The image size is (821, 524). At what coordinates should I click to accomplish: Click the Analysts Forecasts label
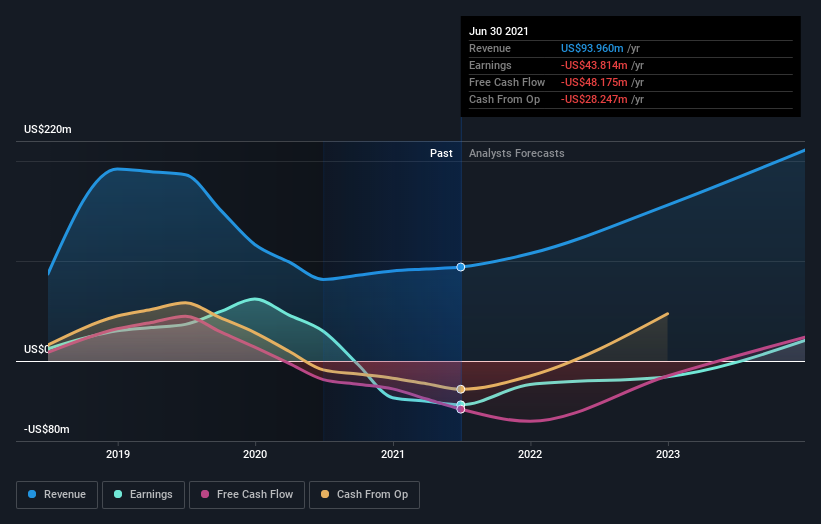[x=516, y=153]
